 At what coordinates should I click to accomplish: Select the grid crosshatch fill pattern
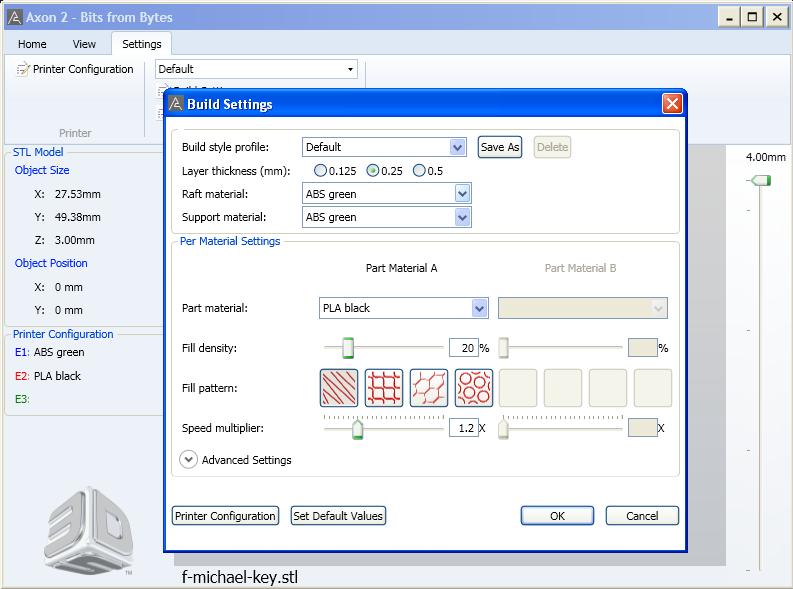point(384,388)
